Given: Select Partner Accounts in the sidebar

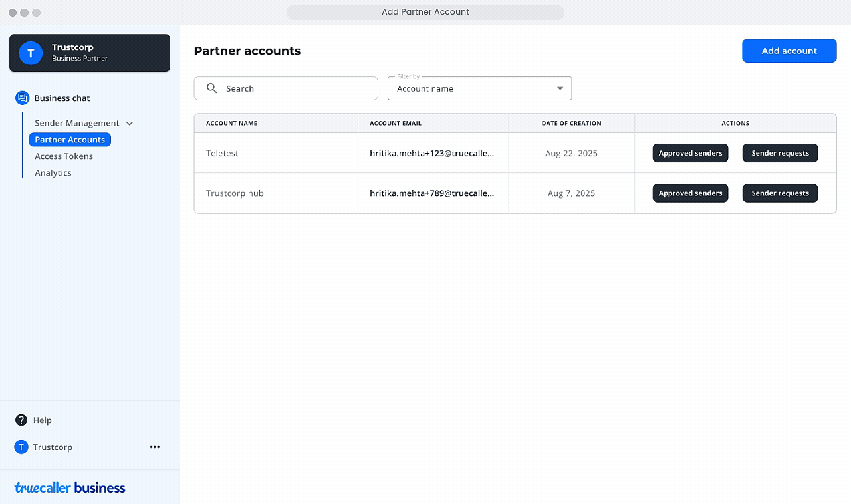Looking at the screenshot, I should 70,140.
